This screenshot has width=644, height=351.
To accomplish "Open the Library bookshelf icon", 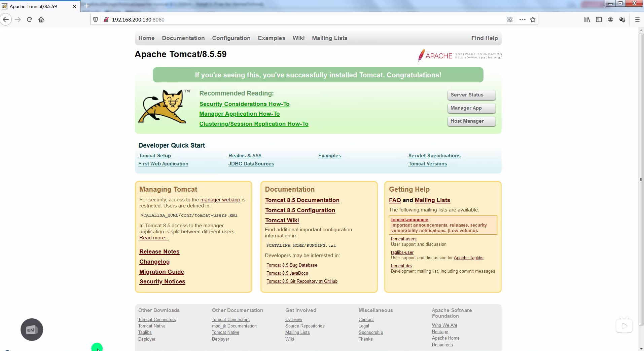I will point(587,19).
